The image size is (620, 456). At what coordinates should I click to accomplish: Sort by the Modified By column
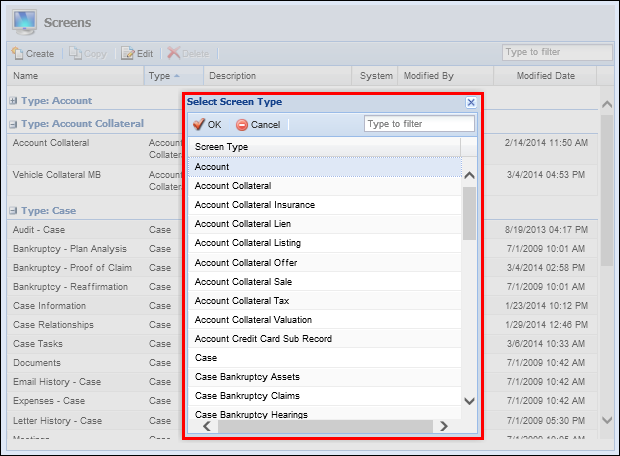(x=446, y=76)
